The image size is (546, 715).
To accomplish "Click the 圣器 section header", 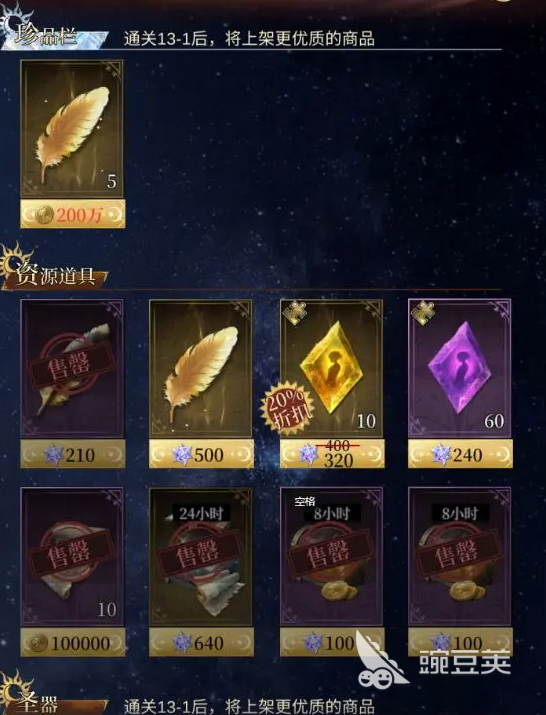I will tap(39, 703).
